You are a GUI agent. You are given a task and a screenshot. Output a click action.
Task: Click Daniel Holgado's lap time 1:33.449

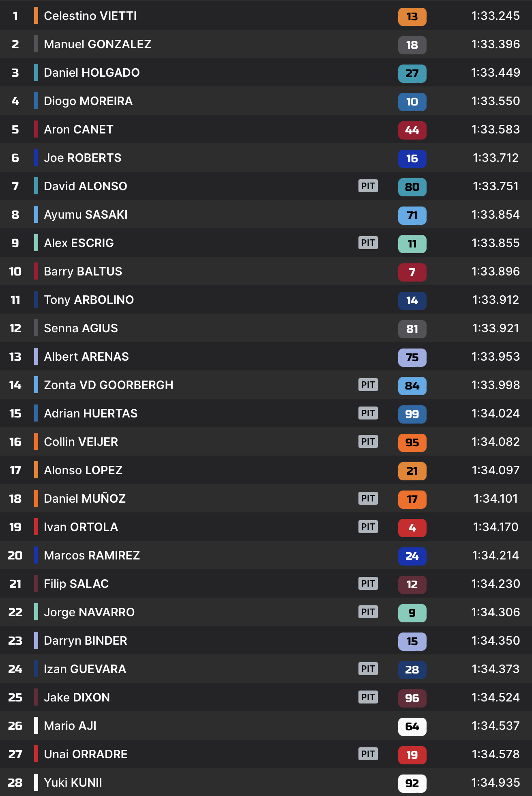(495, 73)
